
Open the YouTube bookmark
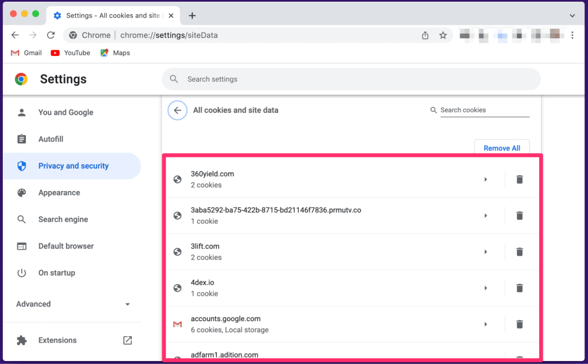(x=71, y=53)
